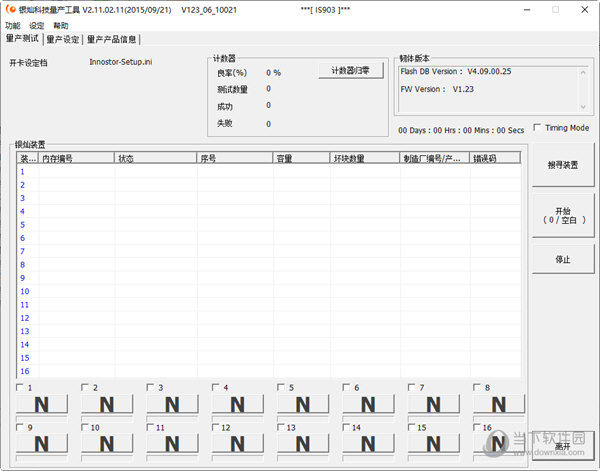This screenshot has width=600, height=471.
Task: Click the 内存编号 column header
Action: [77, 158]
